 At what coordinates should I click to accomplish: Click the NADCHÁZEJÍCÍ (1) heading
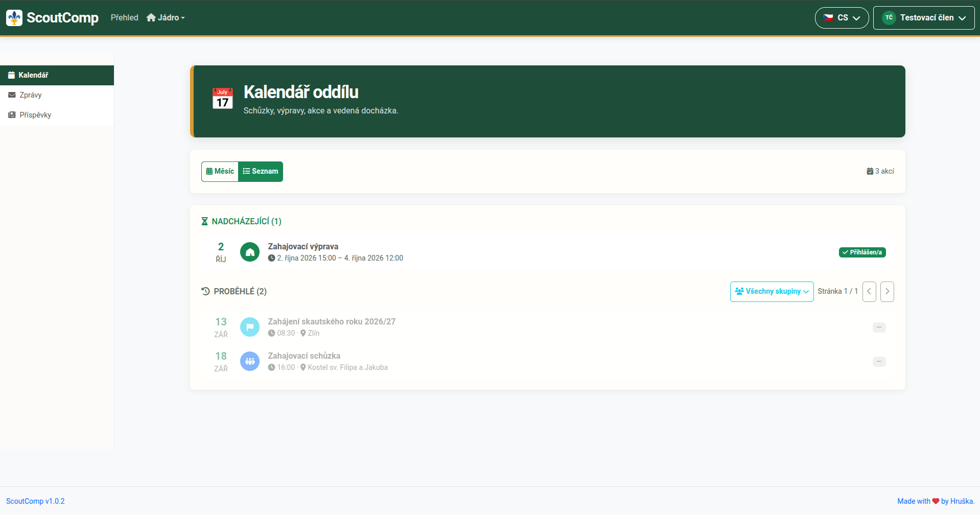click(x=247, y=221)
